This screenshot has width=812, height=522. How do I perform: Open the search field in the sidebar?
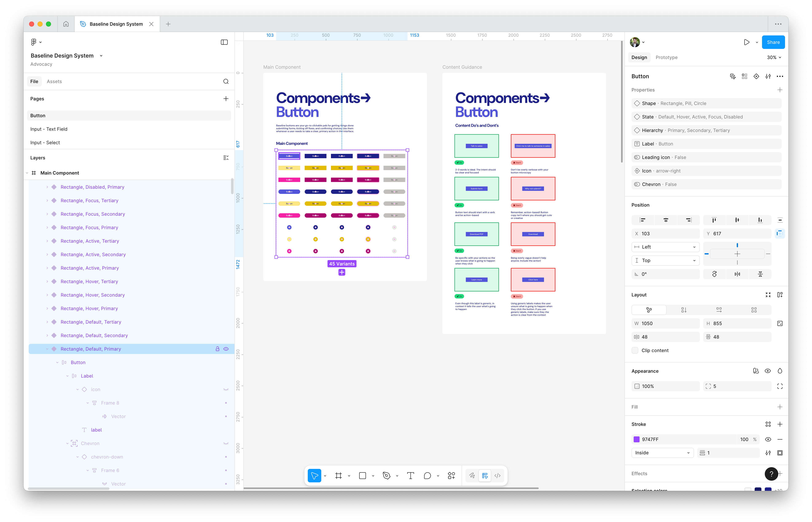[x=226, y=81]
